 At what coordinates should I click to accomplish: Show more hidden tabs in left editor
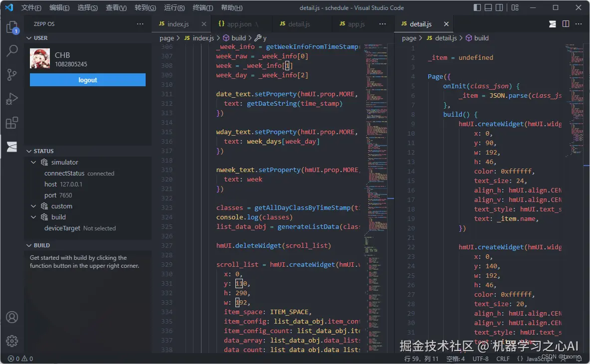point(383,24)
